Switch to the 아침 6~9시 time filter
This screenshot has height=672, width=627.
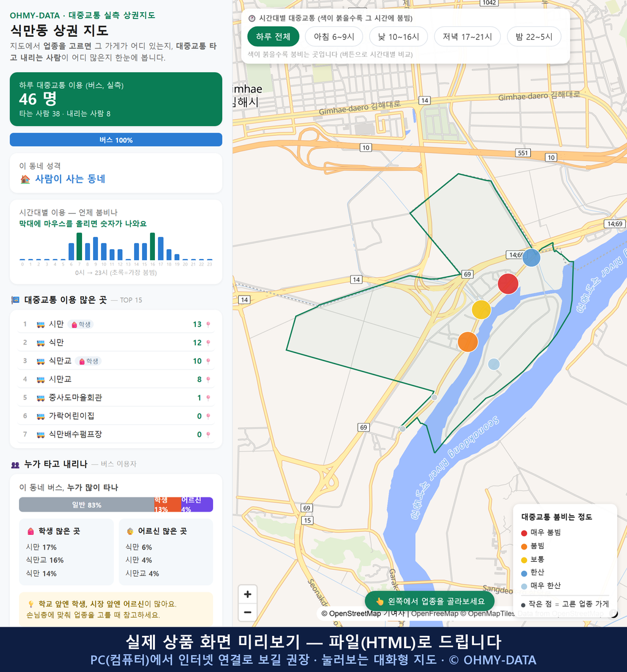334,37
